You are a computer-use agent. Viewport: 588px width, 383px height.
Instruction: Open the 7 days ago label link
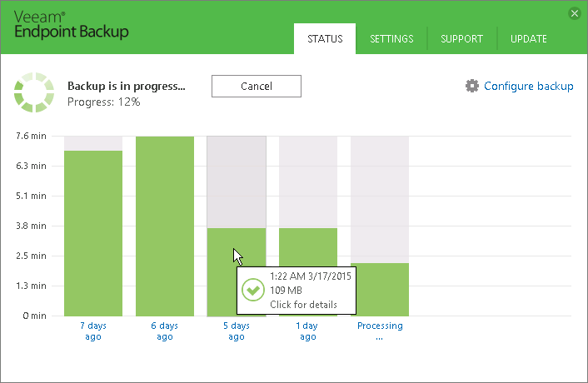93,331
